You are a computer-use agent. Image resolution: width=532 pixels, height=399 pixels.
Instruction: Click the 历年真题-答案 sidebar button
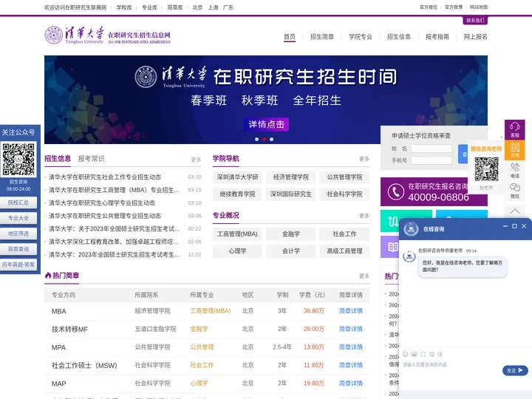[x=18, y=265]
